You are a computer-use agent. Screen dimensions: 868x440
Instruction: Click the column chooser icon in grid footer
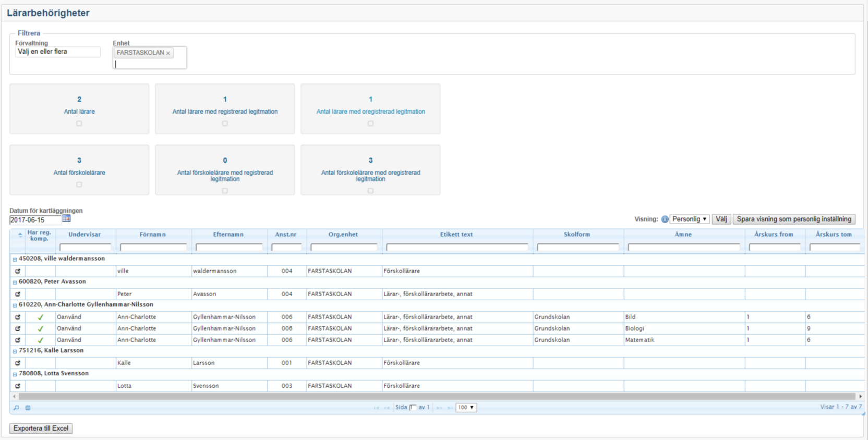(28, 408)
